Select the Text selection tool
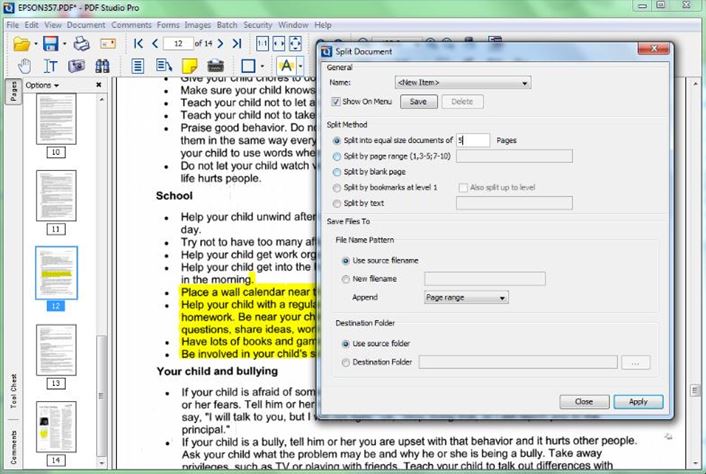 click(x=50, y=66)
